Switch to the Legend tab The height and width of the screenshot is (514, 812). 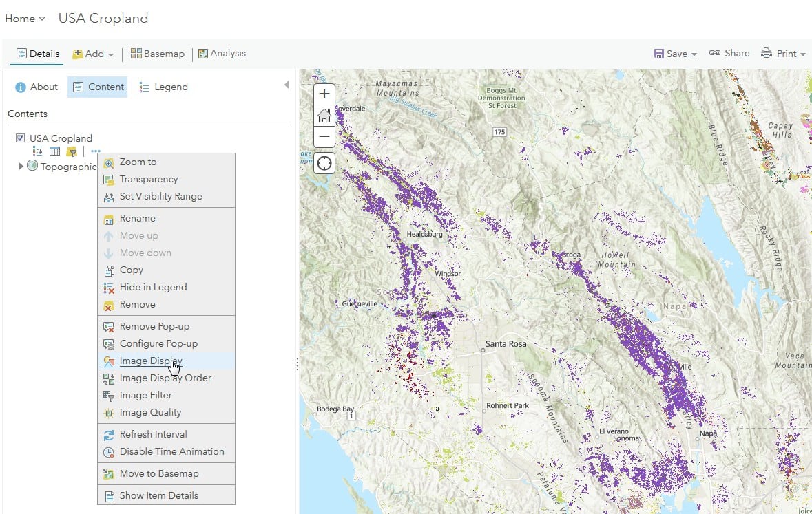tap(169, 87)
